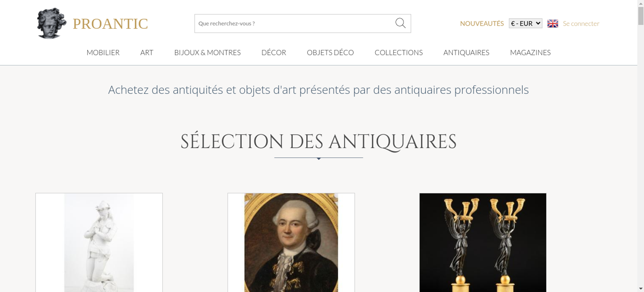This screenshot has width=644, height=292.
Task: Go to Collections section
Action: click(x=399, y=52)
